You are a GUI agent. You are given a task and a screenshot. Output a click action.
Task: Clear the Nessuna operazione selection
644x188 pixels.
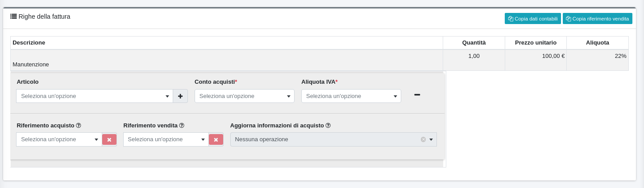(x=423, y=139)
